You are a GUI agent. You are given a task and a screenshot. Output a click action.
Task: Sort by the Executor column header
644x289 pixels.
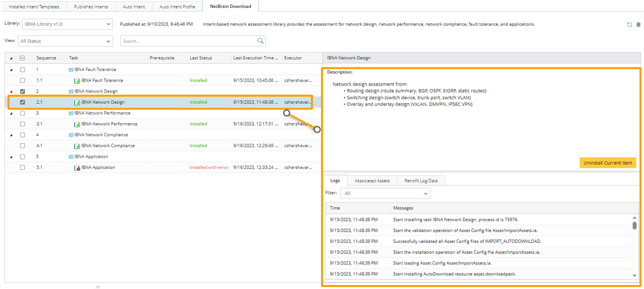pyautogui.click(x=298, y=58)
